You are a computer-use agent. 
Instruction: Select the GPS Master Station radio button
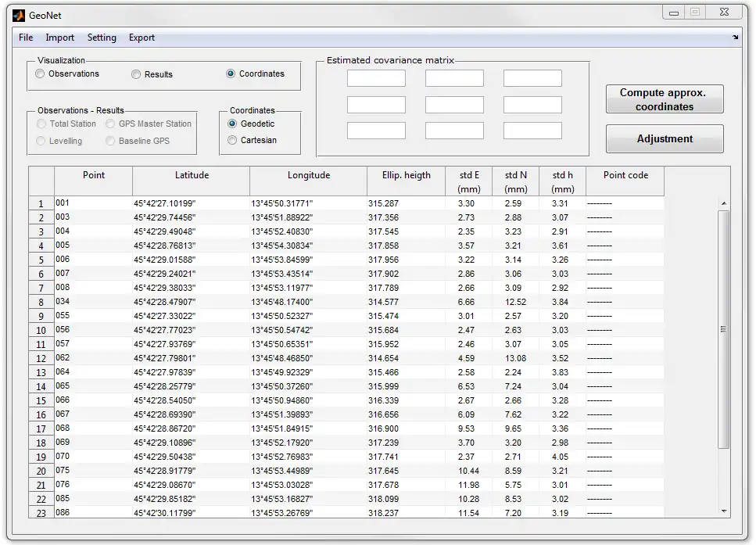(x=110, y=124)
